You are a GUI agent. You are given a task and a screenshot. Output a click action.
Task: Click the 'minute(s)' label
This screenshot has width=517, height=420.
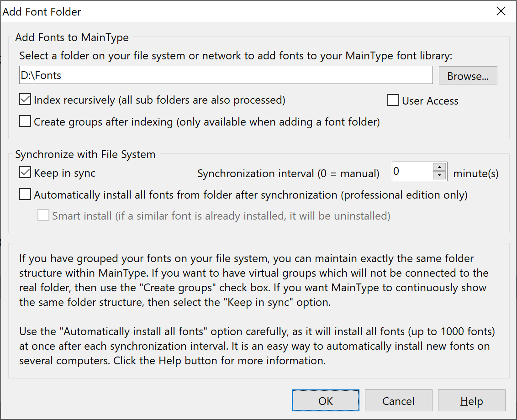tap(476, 173)
